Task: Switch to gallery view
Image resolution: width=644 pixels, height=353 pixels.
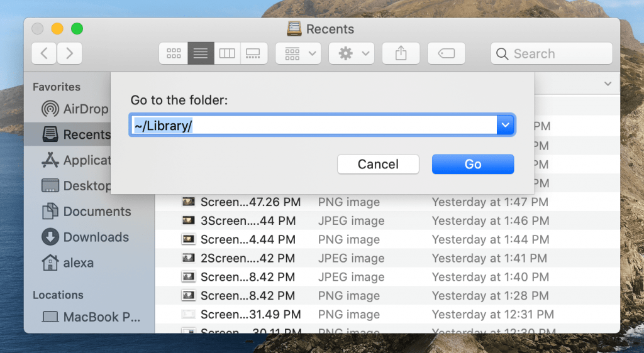Action: pyautogui.click(x=253, y=53)
